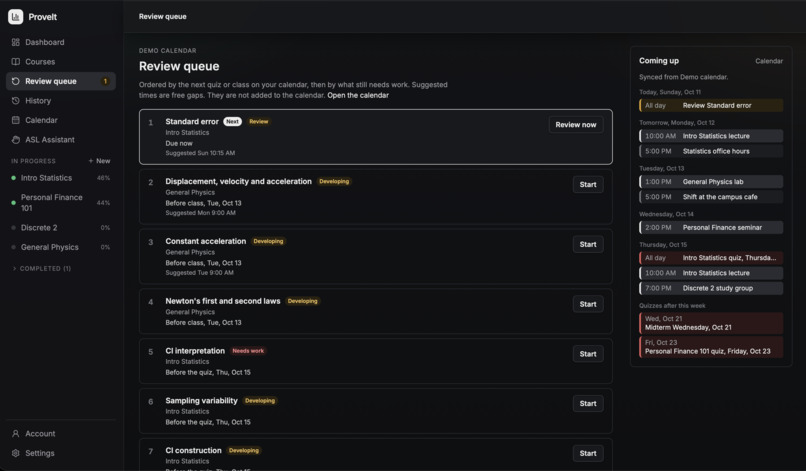
Task: Open the Discrete 2 course
Action: pyautogui.click(x=61, y=227)
